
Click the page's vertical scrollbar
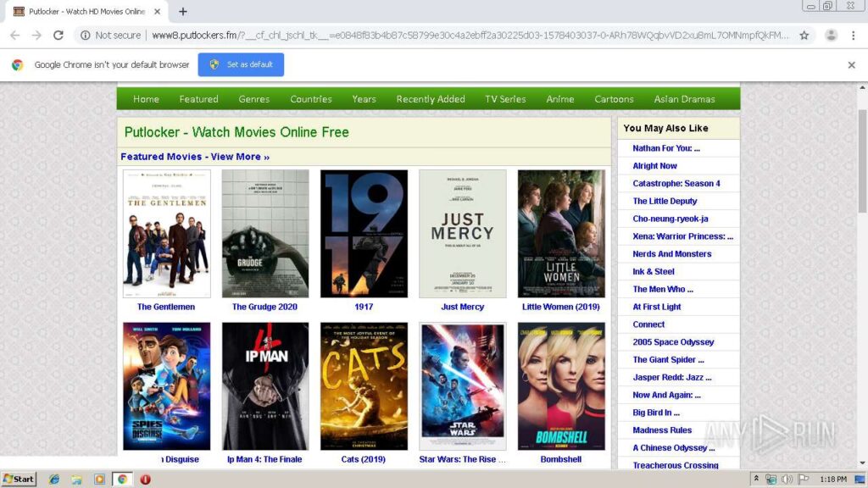862,254
